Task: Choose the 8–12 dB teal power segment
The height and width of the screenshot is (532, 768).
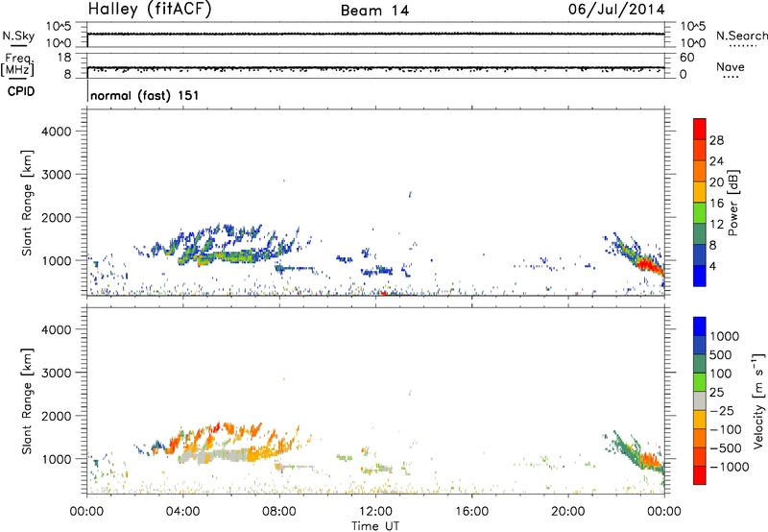Action: pyautogui.click(x=700, y=234)
